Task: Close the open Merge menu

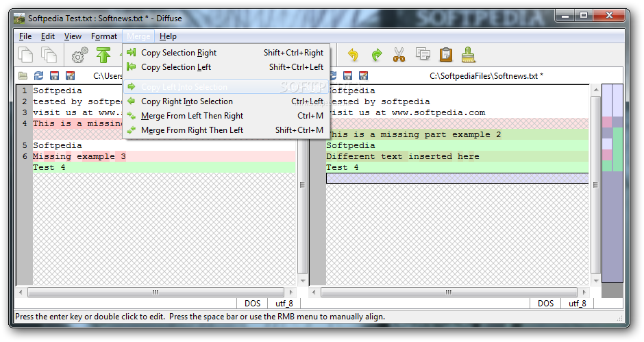Action: tap(138, 36)
